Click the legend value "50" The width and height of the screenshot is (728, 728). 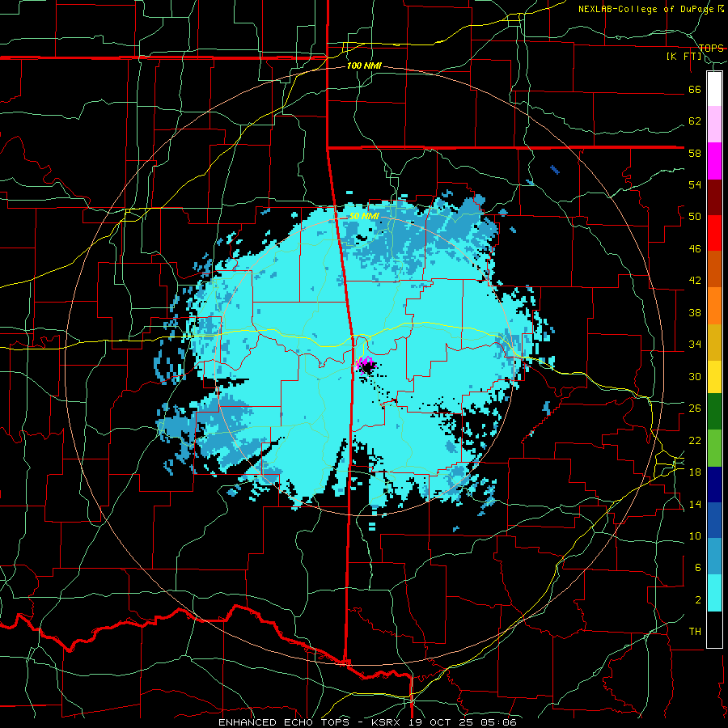click(x=695, y=216)
